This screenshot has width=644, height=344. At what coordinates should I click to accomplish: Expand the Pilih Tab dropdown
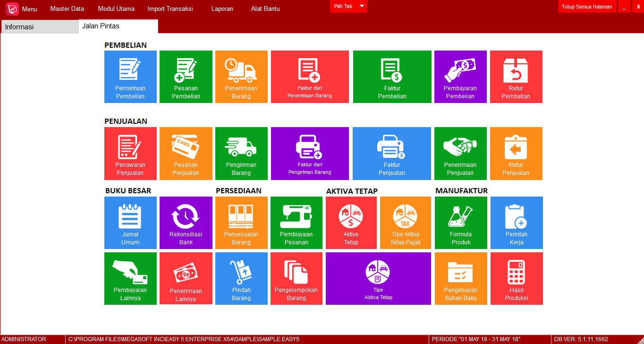[362, 6]
